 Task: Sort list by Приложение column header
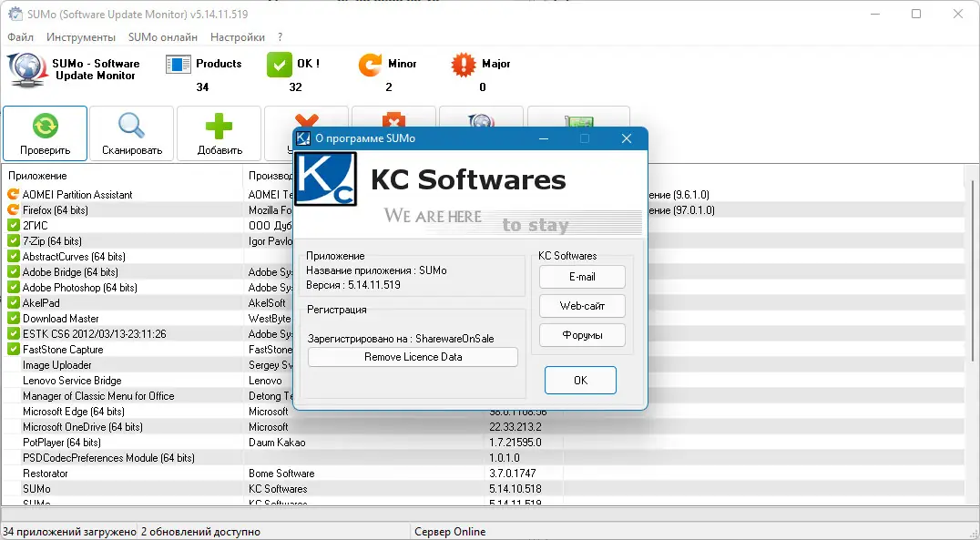click(122, 176)
